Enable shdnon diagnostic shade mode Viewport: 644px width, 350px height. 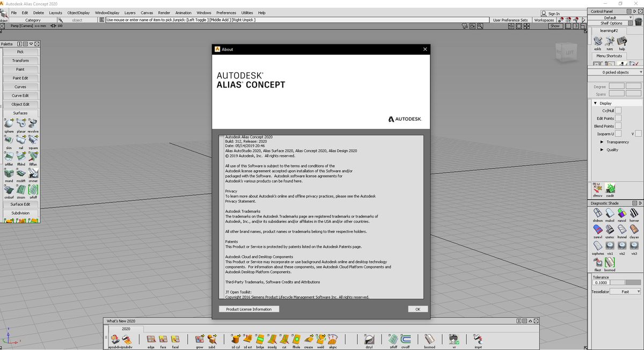click(x=598, y=213)
